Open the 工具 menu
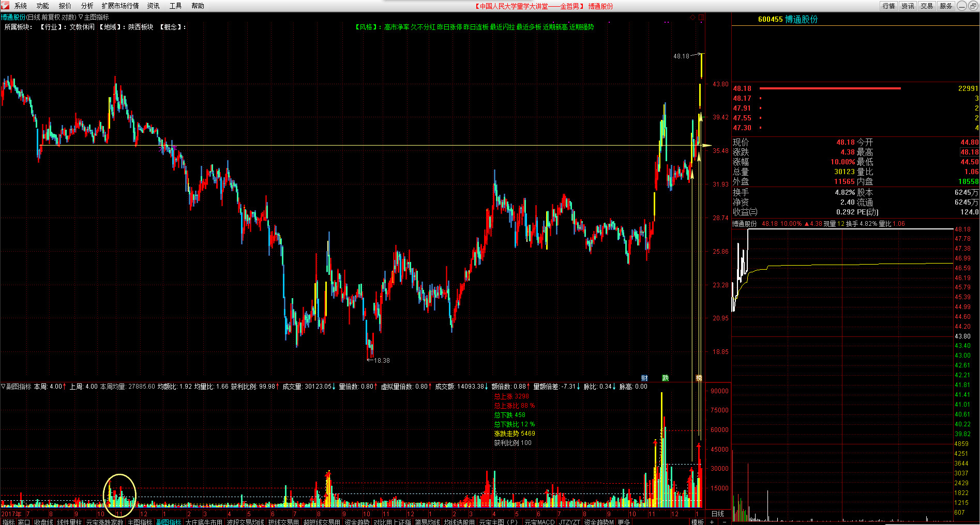Image resolution: width=980 pixels, height=525 pixels. point(175,6)
